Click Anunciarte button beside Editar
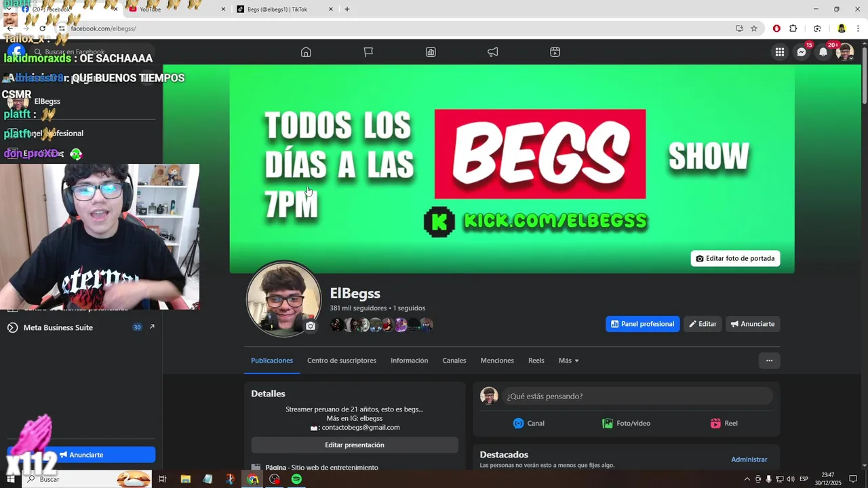868x488 pixels. pos(753,324)
